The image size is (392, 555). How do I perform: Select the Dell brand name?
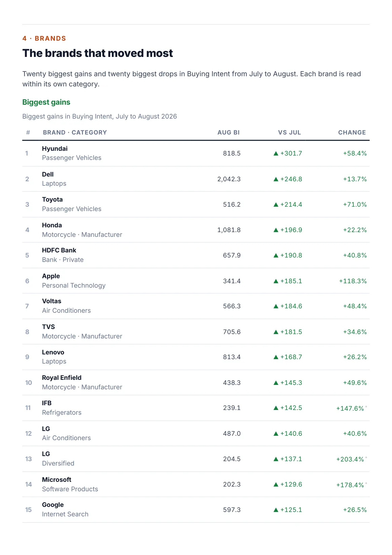point(48,174)
